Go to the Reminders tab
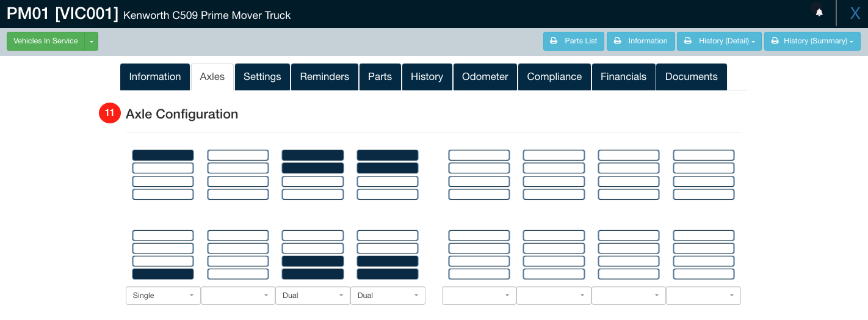868x320 pixels. 325,77
